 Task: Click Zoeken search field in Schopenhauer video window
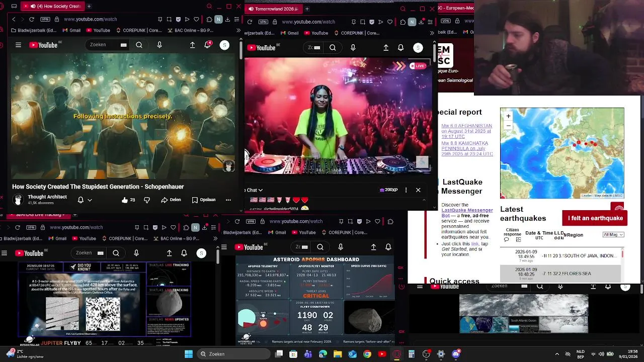pyautogui.click(x=108, y=45)
